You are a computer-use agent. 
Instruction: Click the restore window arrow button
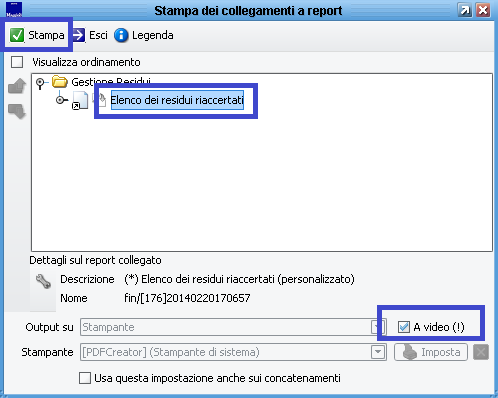pos(464,10)
